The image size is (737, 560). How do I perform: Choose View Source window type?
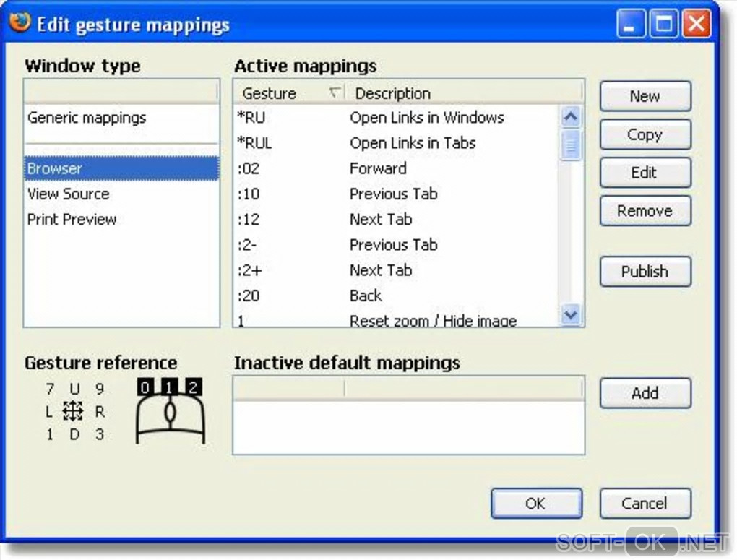121,194
